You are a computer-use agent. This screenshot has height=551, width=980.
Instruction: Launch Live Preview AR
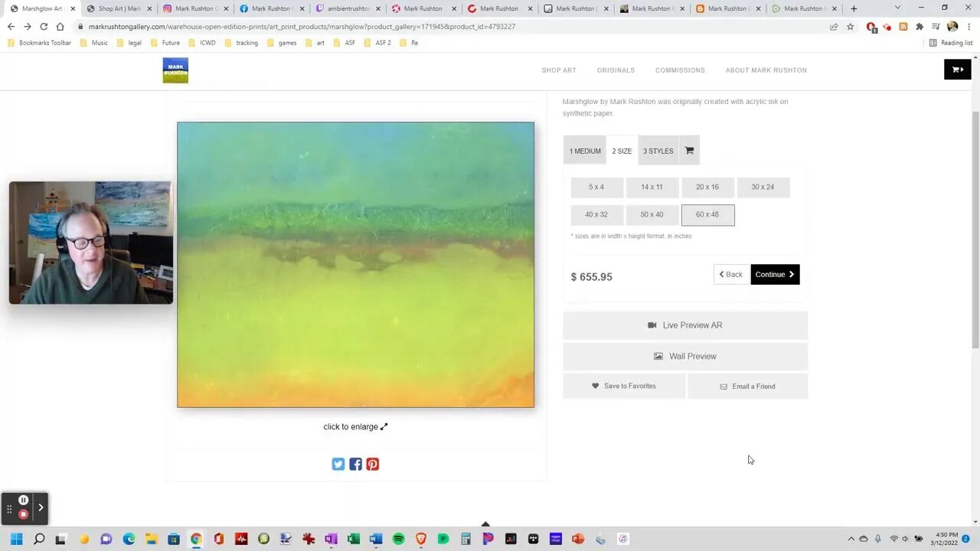pos(685,325)
